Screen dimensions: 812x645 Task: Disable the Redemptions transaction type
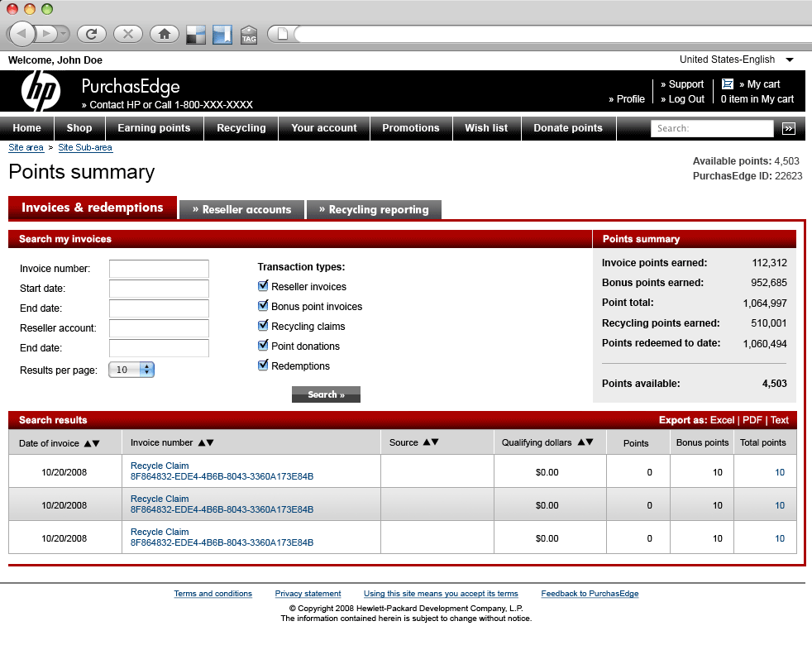[x=263, y=365]
